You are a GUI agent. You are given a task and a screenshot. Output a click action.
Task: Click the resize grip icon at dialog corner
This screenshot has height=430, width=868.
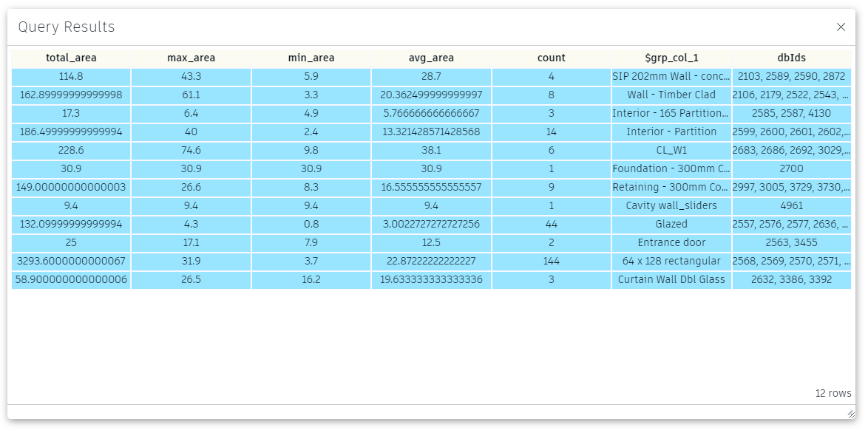pos(851,414)
